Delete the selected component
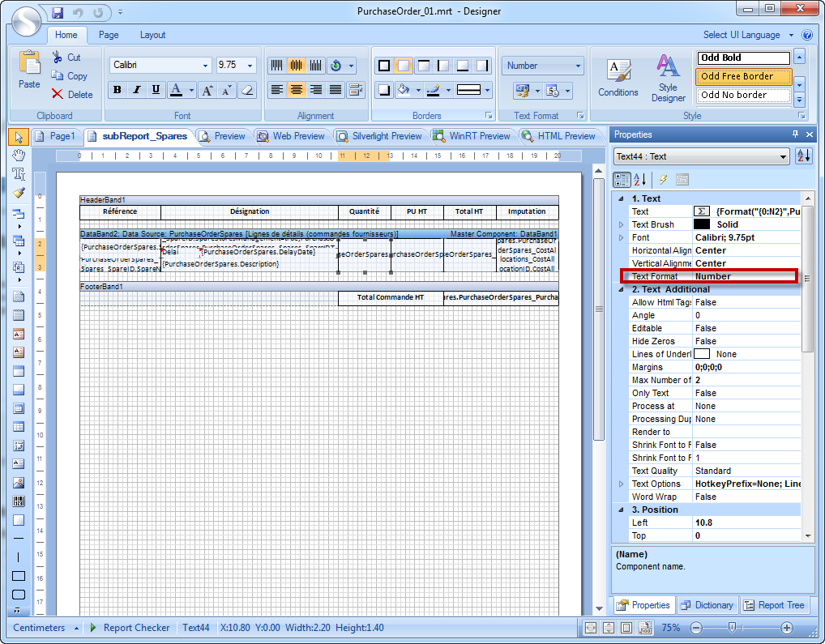This screenshot has height=644, width=825. coord(72,95)
